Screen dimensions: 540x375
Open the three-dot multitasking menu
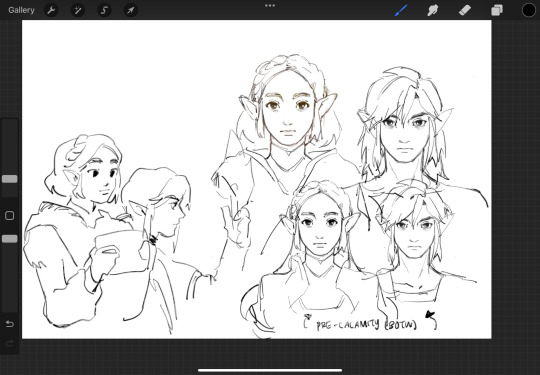tap(270, 6)
